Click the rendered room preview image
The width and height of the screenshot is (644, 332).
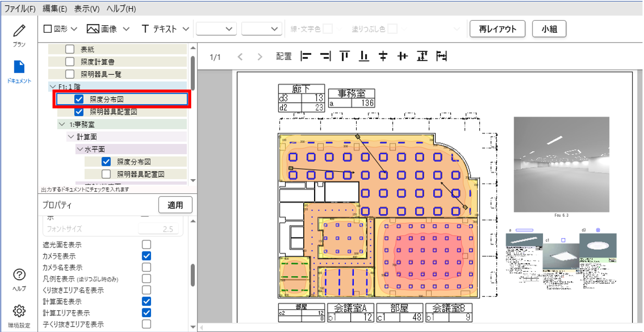click(561, 164)
